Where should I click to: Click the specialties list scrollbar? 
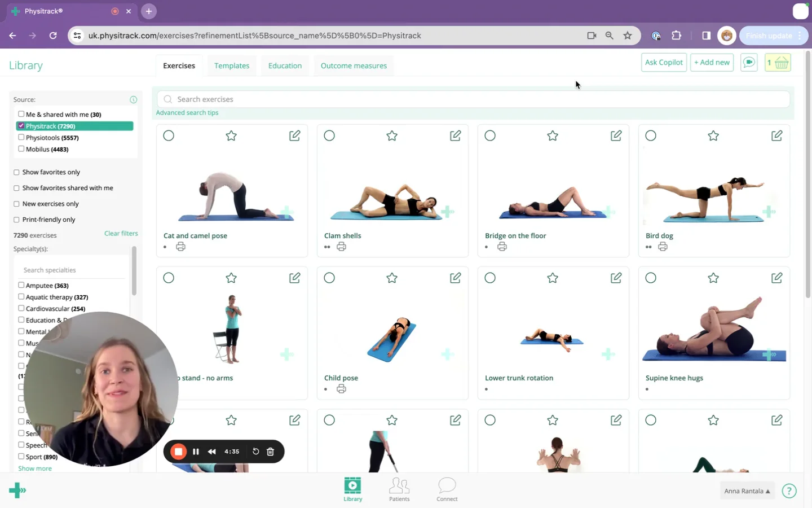coord(134,271)
